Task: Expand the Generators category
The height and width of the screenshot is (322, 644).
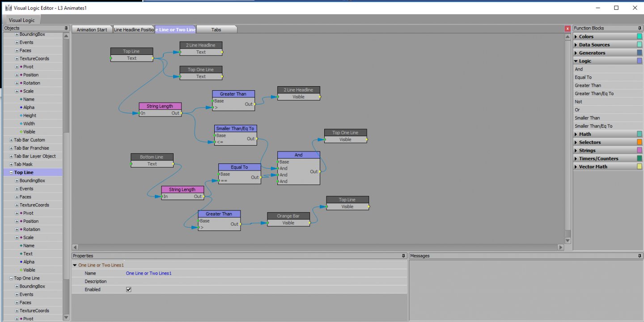Action: pos(576,53)
